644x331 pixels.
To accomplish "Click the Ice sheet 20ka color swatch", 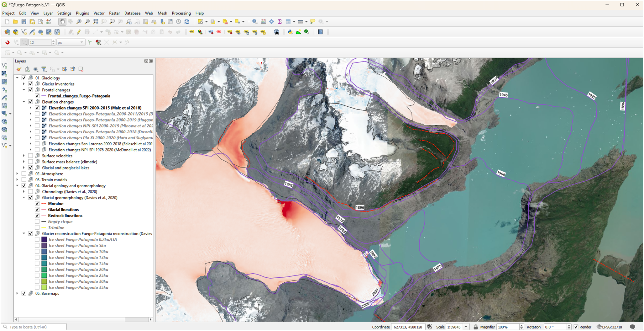I will tap(44, 270).
